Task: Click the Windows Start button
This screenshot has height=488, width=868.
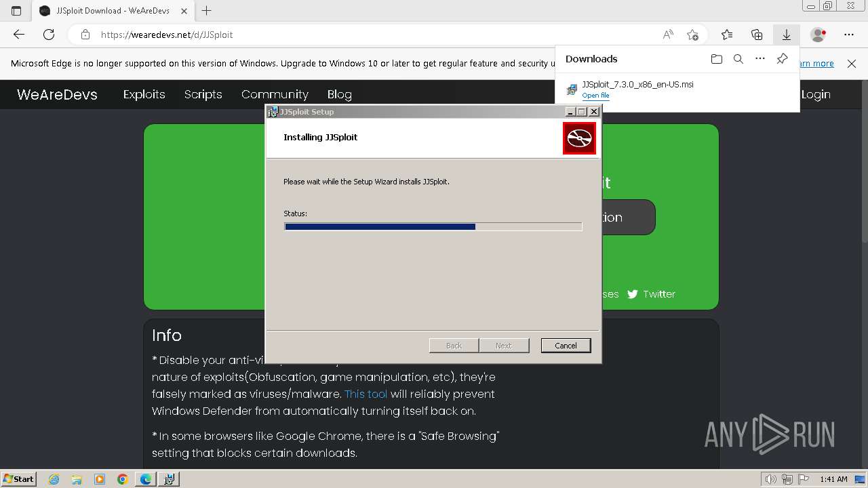Action: [18, 479]
